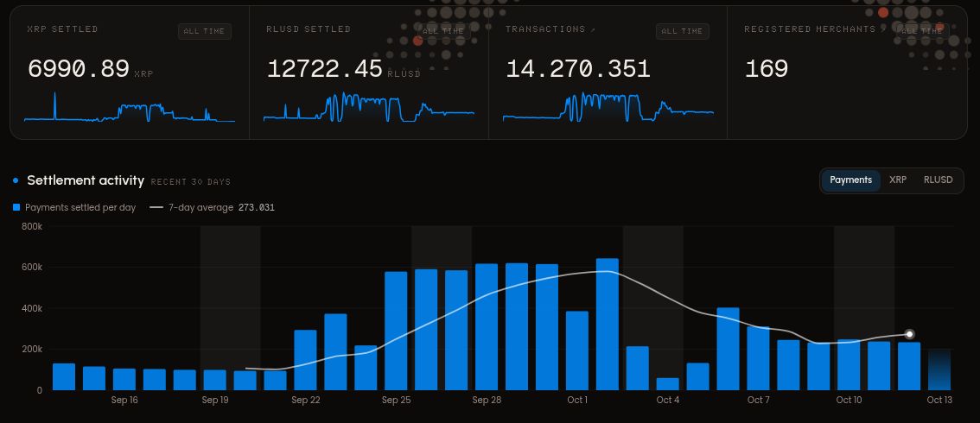Click the blue Payments settled per day legend square

(x=16, y=208)
